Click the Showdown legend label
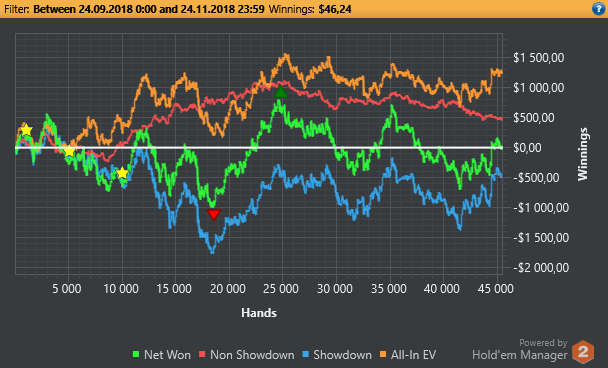The image size is (608, 368). coord(342,354)
